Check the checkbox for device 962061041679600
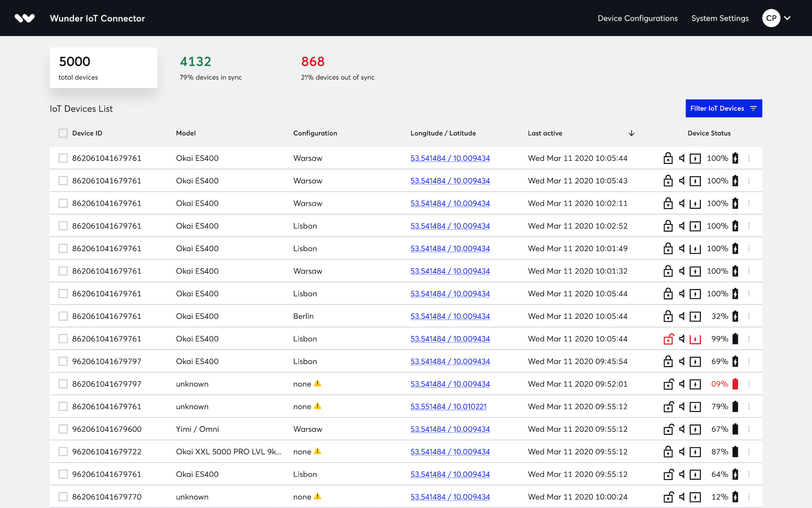The image size is (812, 508). 63,429
